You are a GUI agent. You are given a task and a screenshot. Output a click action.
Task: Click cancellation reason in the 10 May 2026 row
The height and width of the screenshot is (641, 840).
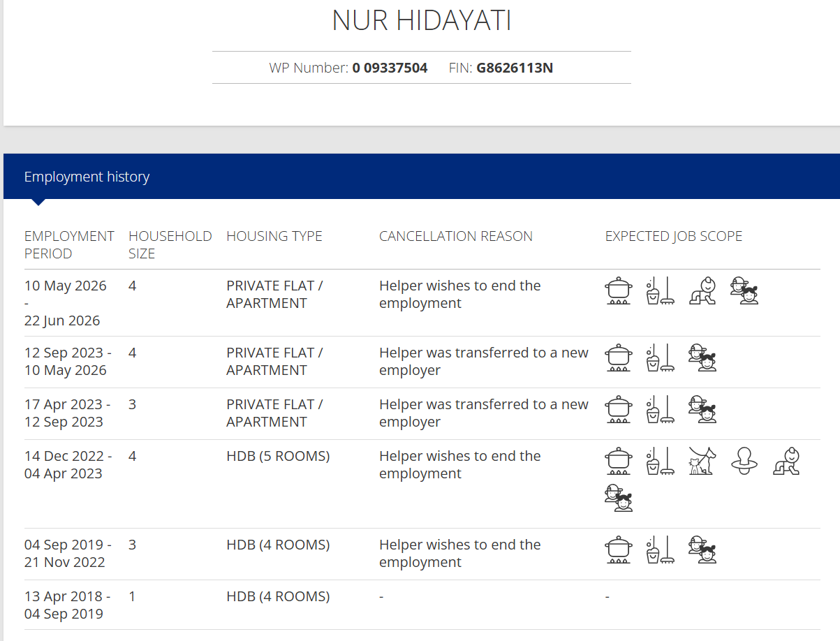(460, 295)
